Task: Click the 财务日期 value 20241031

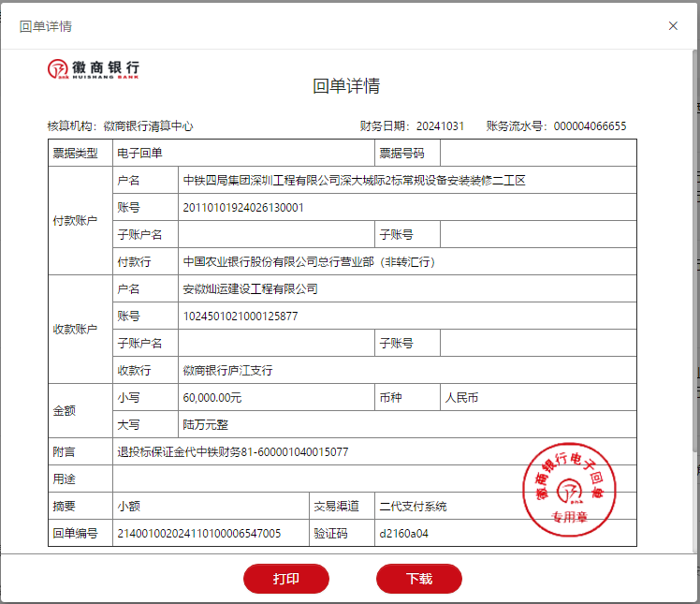Action: click(440, 126)
